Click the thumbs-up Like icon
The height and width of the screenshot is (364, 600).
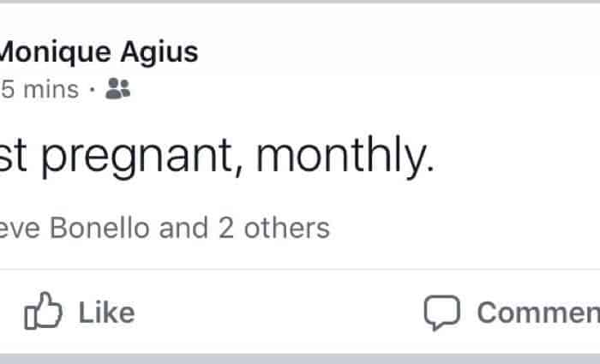tap(44, 313)
